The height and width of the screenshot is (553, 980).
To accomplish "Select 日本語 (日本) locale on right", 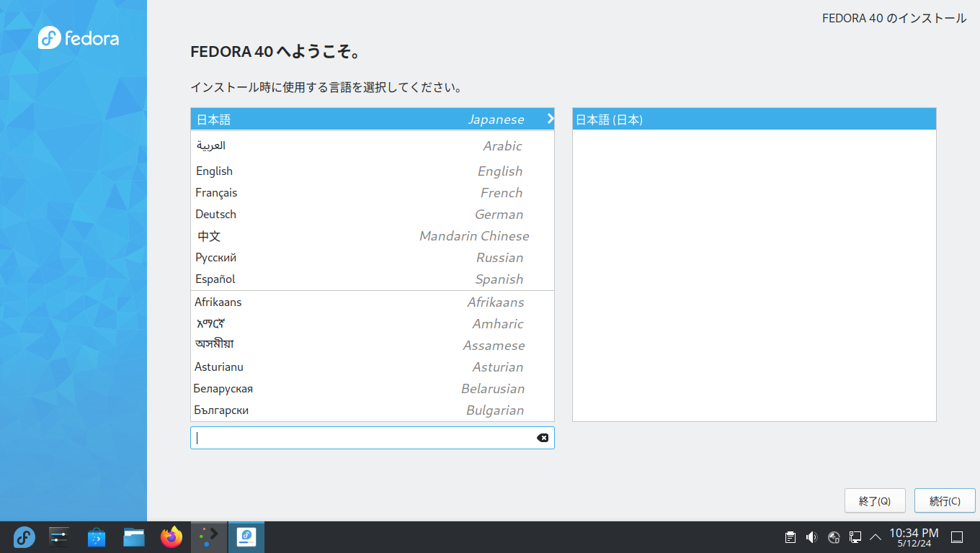I will point(754,120).
